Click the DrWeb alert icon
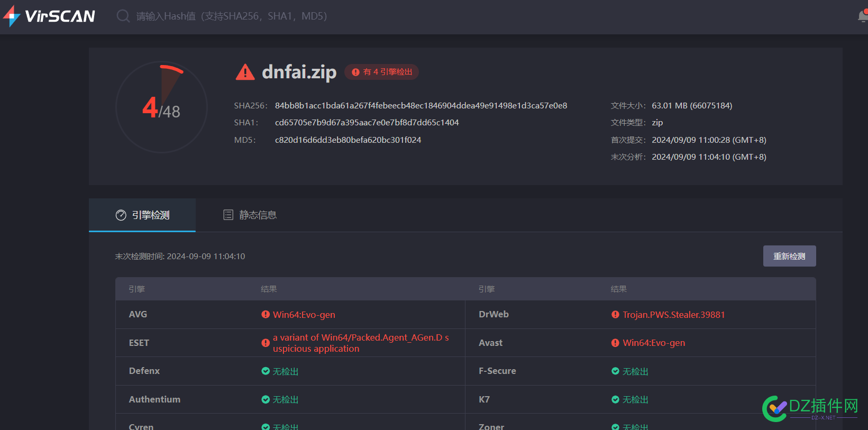This screenshot has height=430, width=868. click(615, 314)
